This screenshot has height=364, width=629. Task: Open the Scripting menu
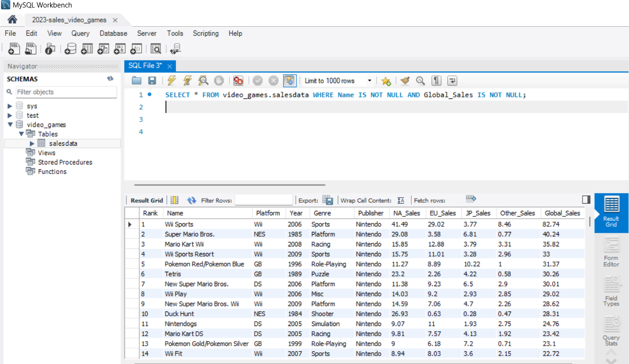205,33
